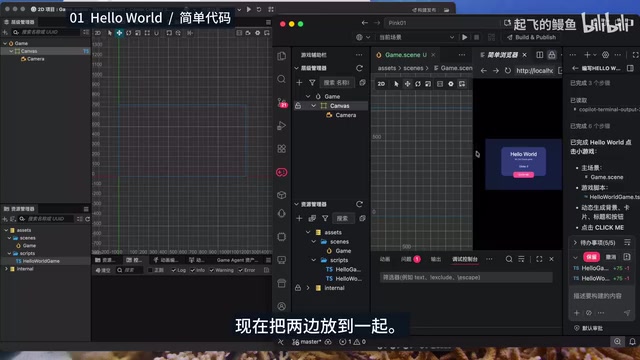Select move tool in back Cocos editor toolbar
The width and height of the screenshot is (640, 360).
pyautogui.click(x=119, y=33)
